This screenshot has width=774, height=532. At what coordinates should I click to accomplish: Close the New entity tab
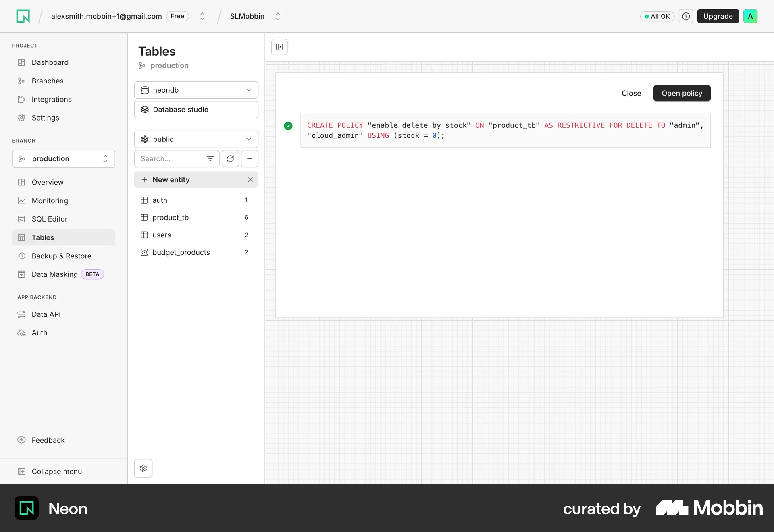click(250, 180)
